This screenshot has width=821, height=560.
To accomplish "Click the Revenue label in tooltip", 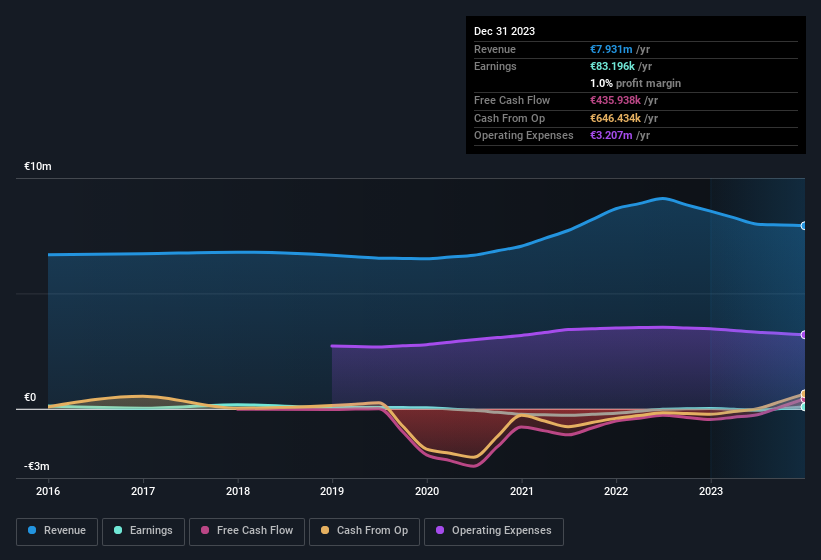I will tap(495, 49).
